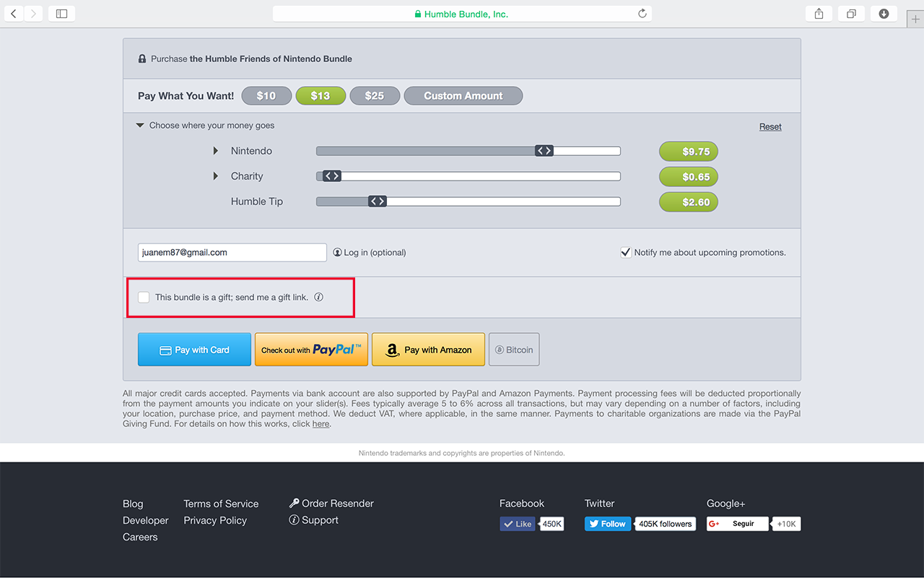The image size is (924, 578).
Task: Open the Safari share menu
Action: [x=819, y=14]
